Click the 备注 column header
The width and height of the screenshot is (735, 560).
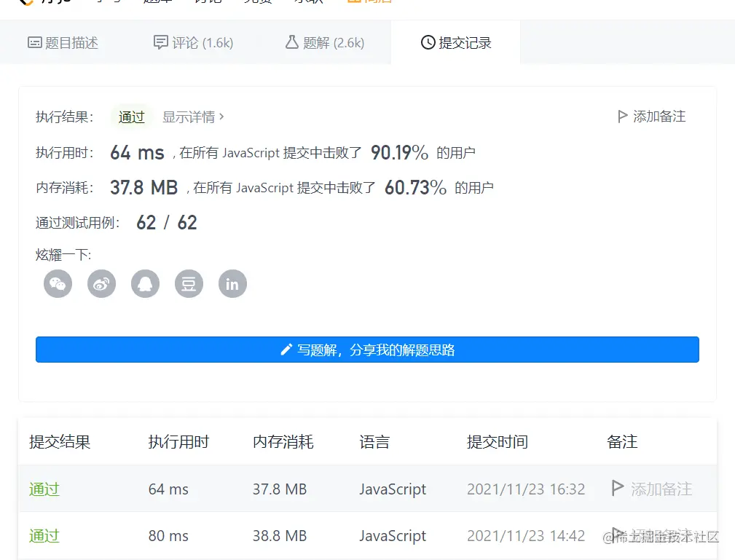622,442
